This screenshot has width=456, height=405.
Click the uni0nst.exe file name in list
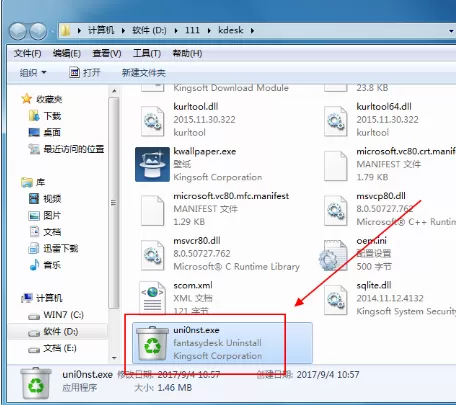(x=196, y=330)
